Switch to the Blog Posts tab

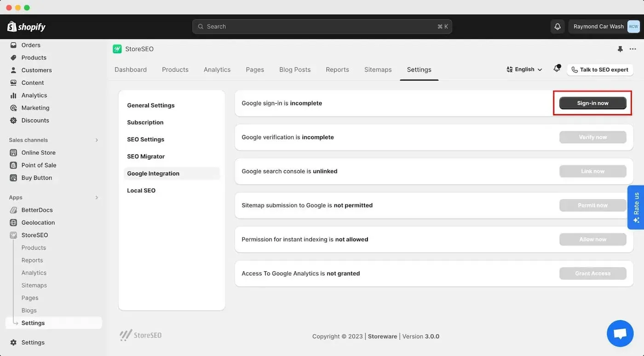pos(295,70)
